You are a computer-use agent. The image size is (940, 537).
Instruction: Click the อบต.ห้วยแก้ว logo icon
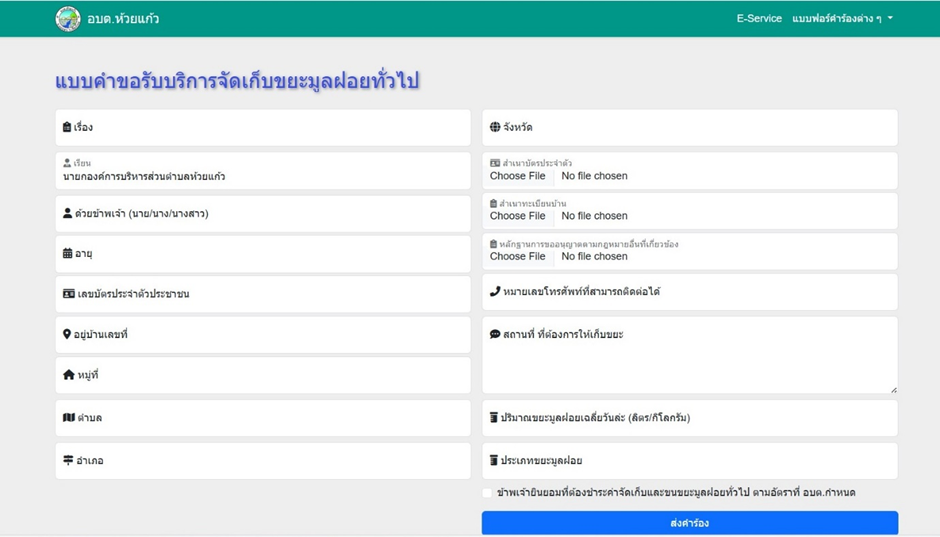coord(68,19)
